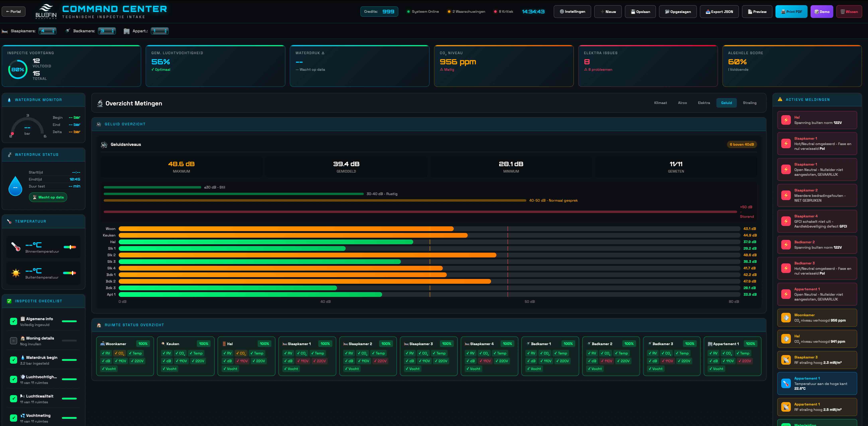Viewport: 868px width, 426px height.
Task: Click the green check icon in Inspectie Checklist header
Action: (9, 301)
